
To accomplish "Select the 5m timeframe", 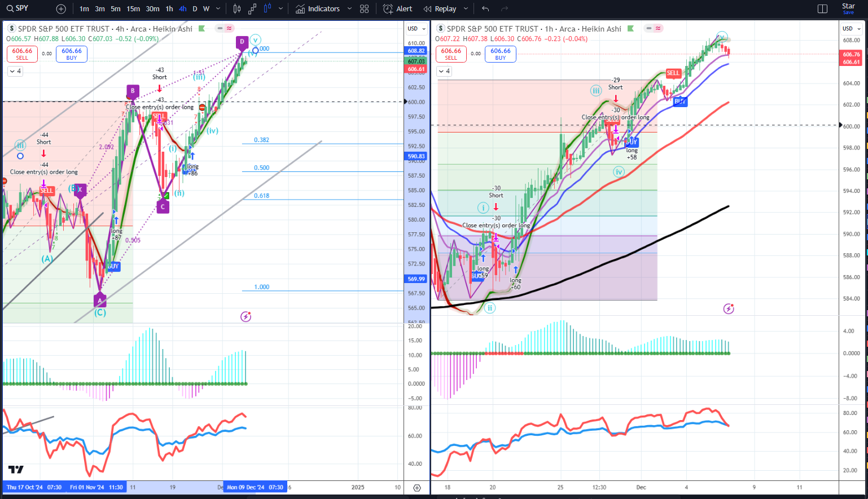I will tap(116, 9).
